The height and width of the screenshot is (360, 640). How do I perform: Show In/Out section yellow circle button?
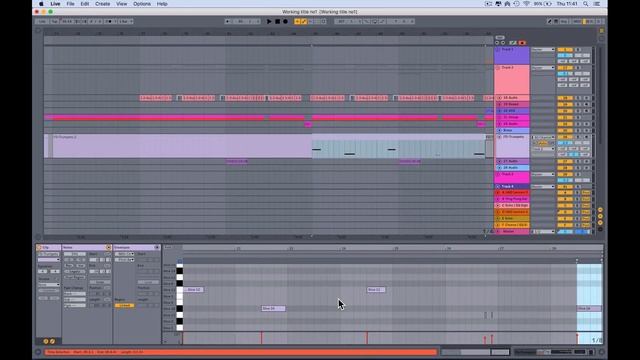click(x=600, y=210)
